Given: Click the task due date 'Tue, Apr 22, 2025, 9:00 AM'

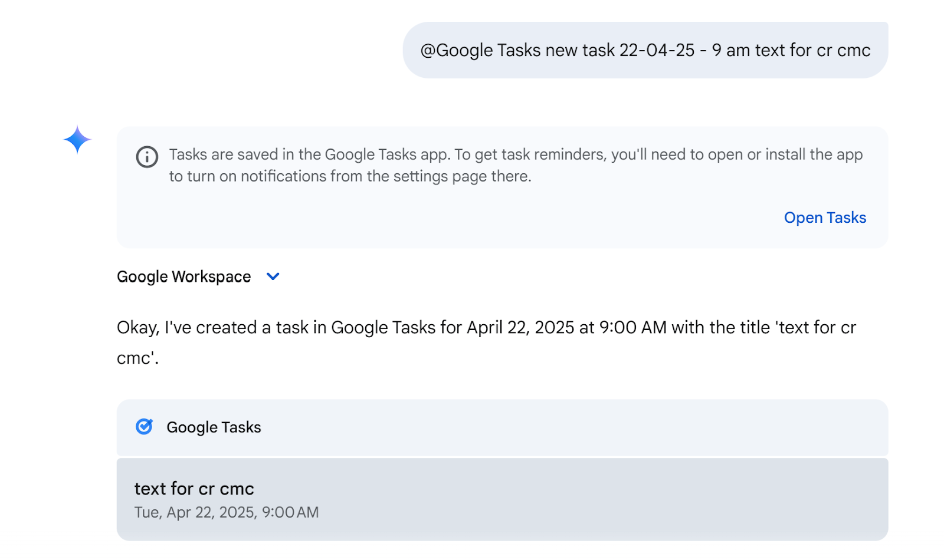Looking at the screenshot, I should click(227, 512).
